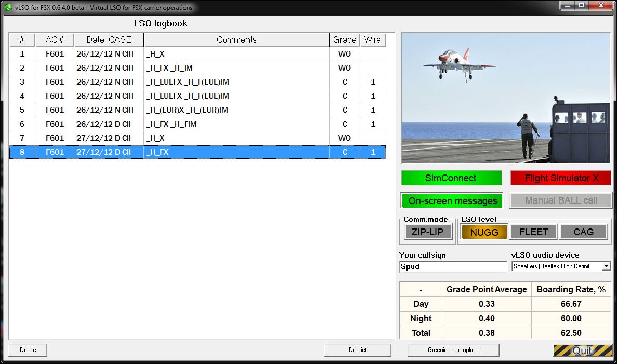
Task: Click Greenieboard upload button
Action: pos(453,350)
